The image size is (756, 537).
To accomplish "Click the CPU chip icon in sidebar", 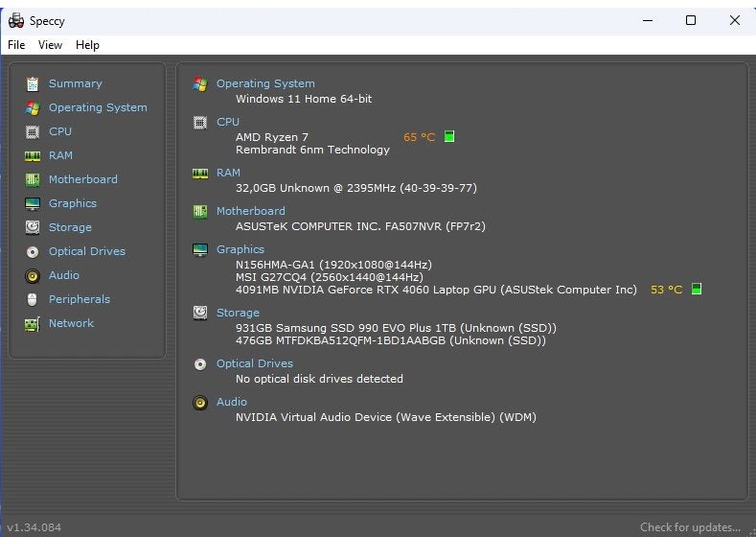I will pyautogui.click(x=33, y=131).
